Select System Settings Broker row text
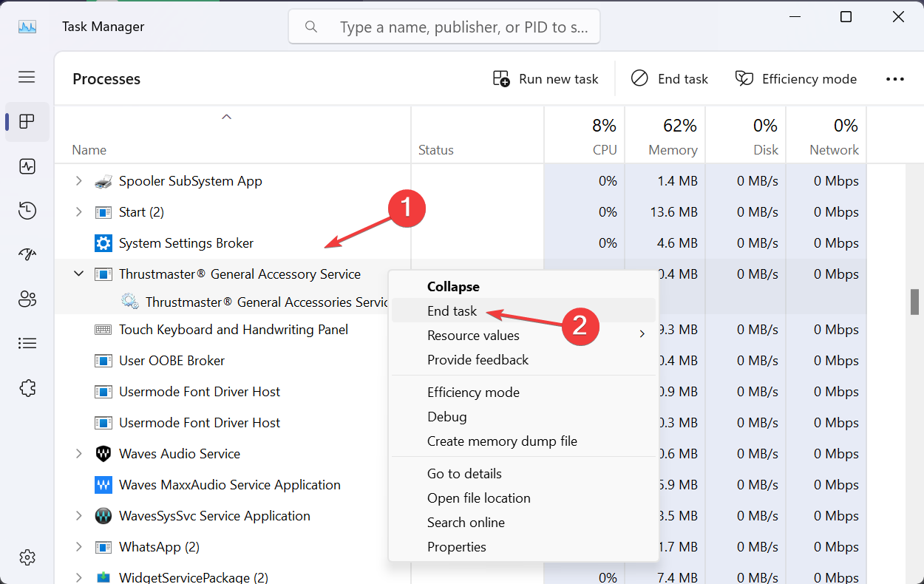 [x=186, y=243]
